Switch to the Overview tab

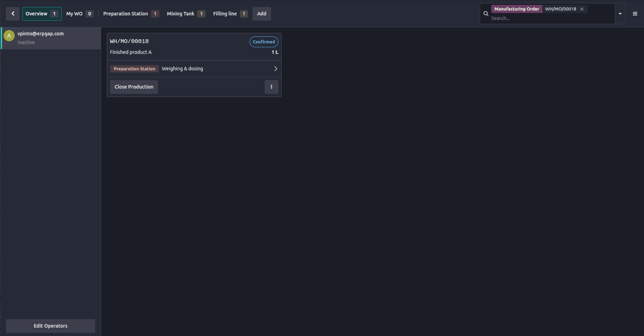click(42, 14)
